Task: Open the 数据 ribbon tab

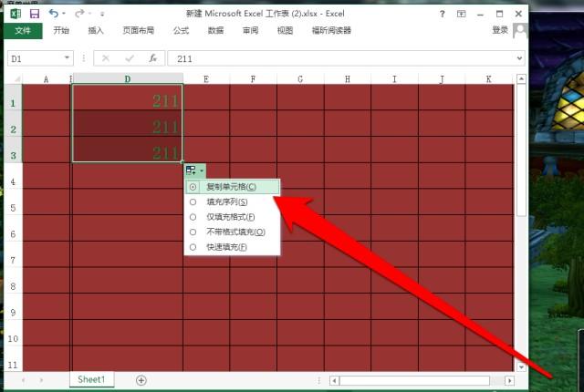Action: (x=215, y=30)
